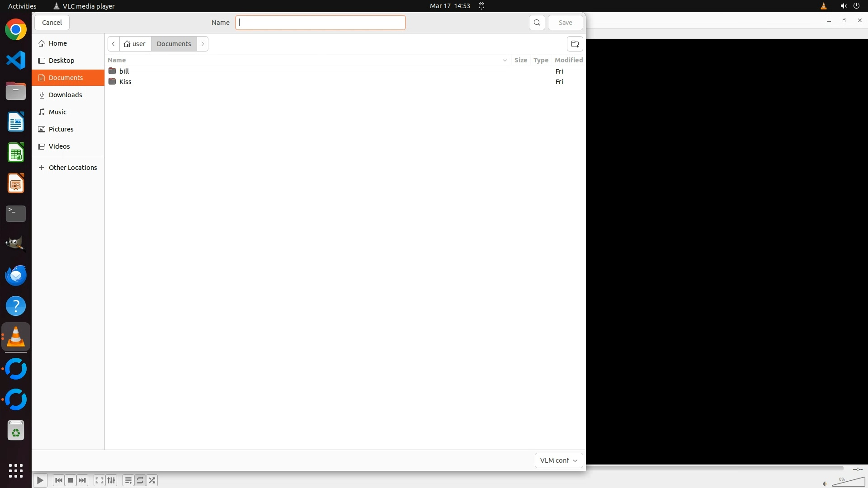Toggle random shuffle playback

pyautogui.click(x=152, y=480)
